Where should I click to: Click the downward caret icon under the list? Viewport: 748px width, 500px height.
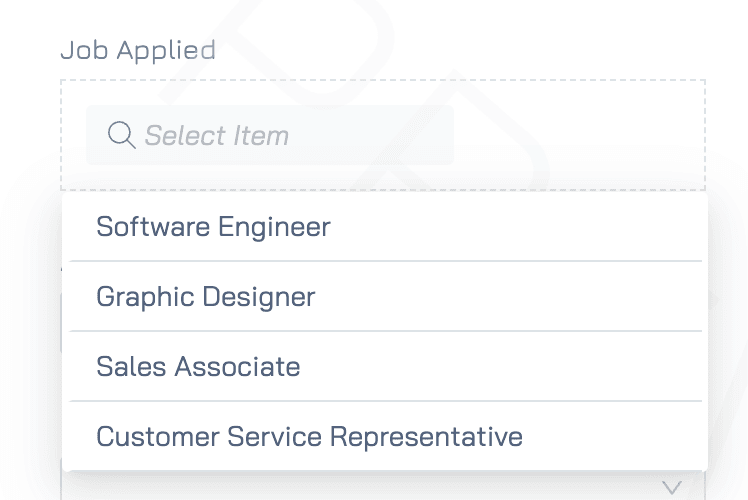click(x=672, y=488)
